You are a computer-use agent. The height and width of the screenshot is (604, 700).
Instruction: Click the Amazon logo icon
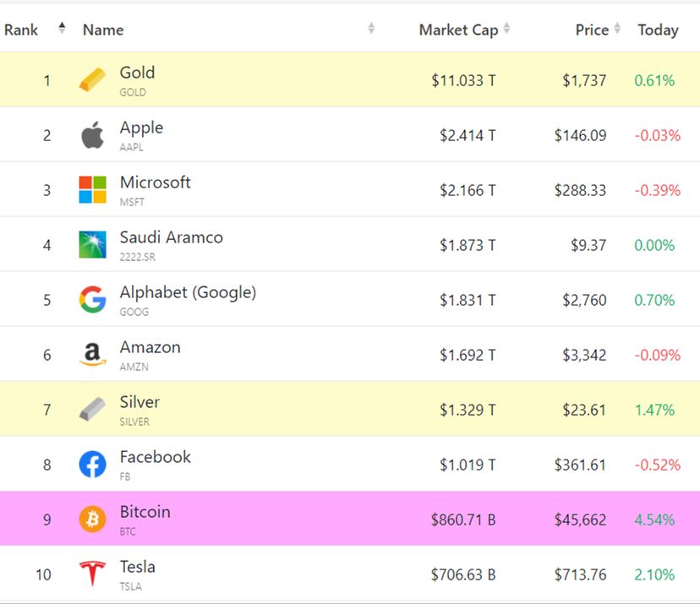92,354
